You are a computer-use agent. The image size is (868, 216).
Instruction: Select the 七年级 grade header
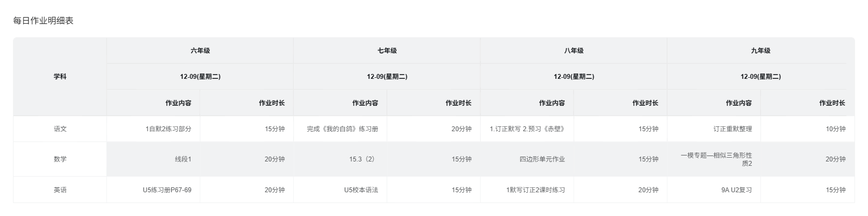click(387, 51)
